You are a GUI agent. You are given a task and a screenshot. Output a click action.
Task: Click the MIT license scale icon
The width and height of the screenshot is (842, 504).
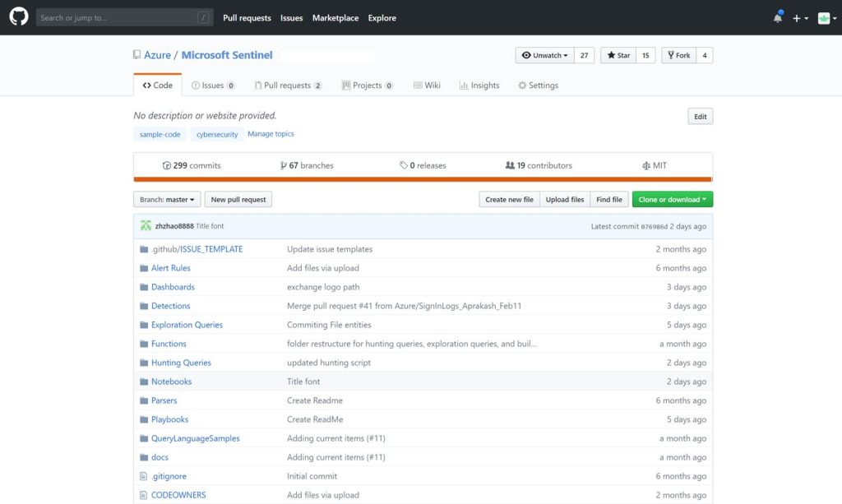coord(646,165)
